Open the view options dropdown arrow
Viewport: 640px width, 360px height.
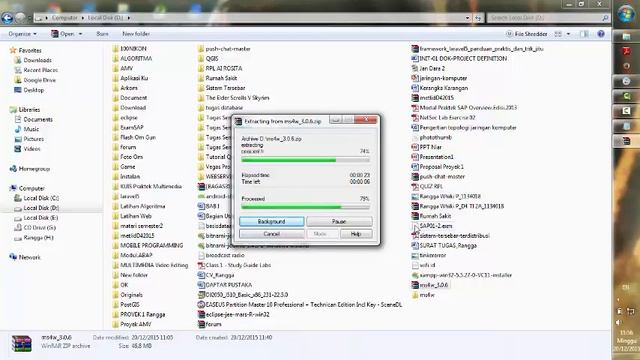pyautogui.click(x=568, y=34)
